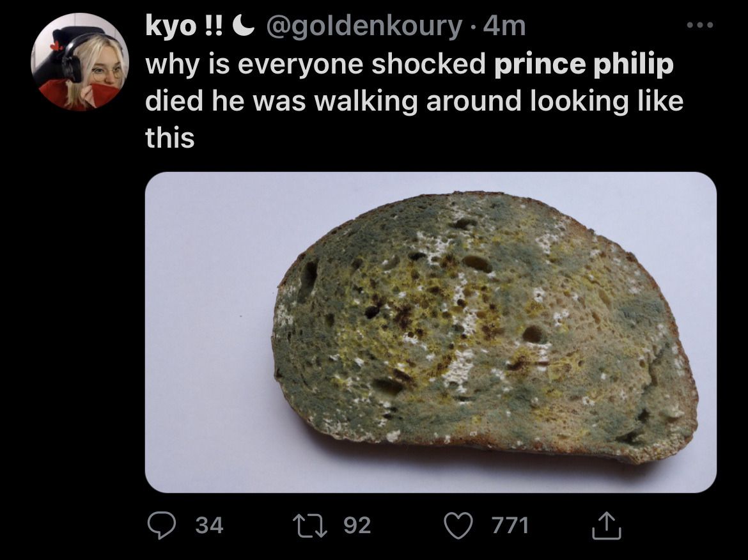This screenshot has height=560, width=748.
Task: Select the bold prince philip text
Action: tap(584, 65)
